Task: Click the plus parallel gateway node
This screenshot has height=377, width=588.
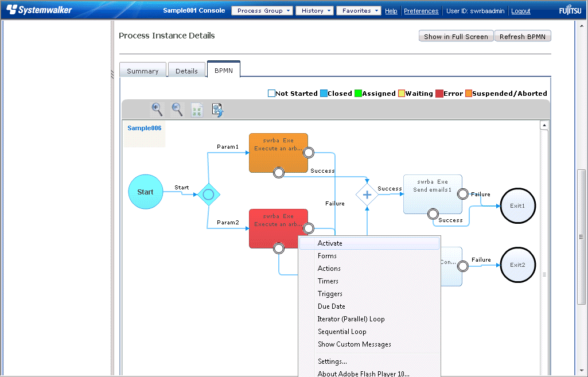Action: (x=367, y=195)
